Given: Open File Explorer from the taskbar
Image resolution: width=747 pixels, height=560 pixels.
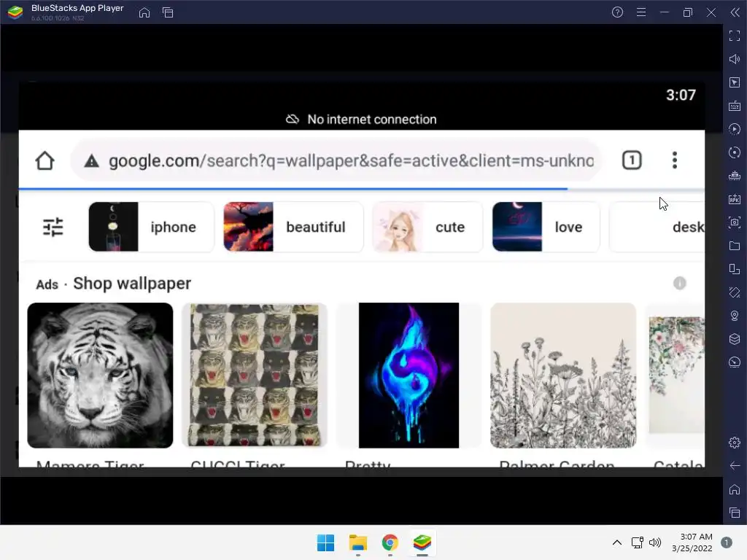Looking at the screenshot, I should 357,542.
